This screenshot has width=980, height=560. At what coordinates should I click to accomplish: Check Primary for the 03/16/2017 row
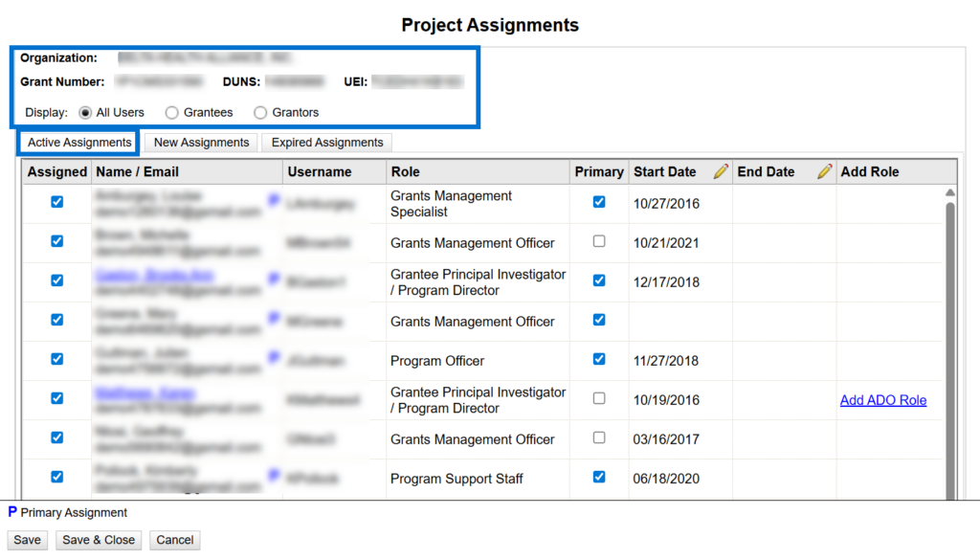(599, 437)
